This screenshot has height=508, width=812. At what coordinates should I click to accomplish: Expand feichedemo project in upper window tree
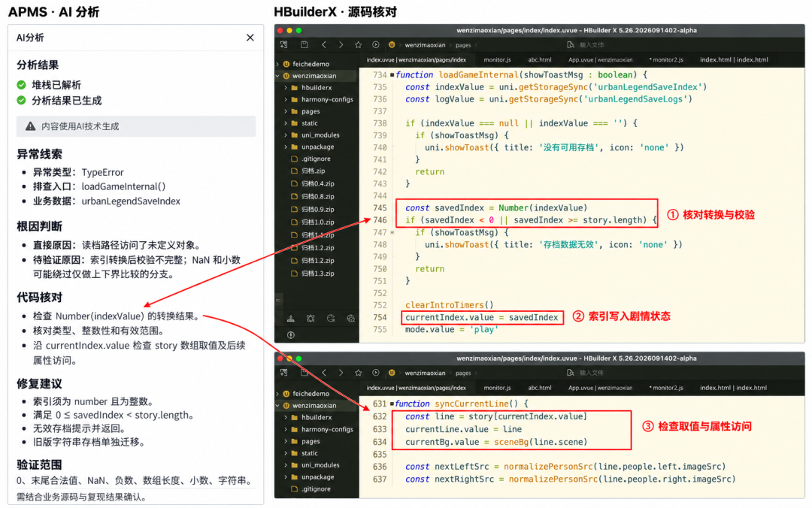(x=278, y=64)
